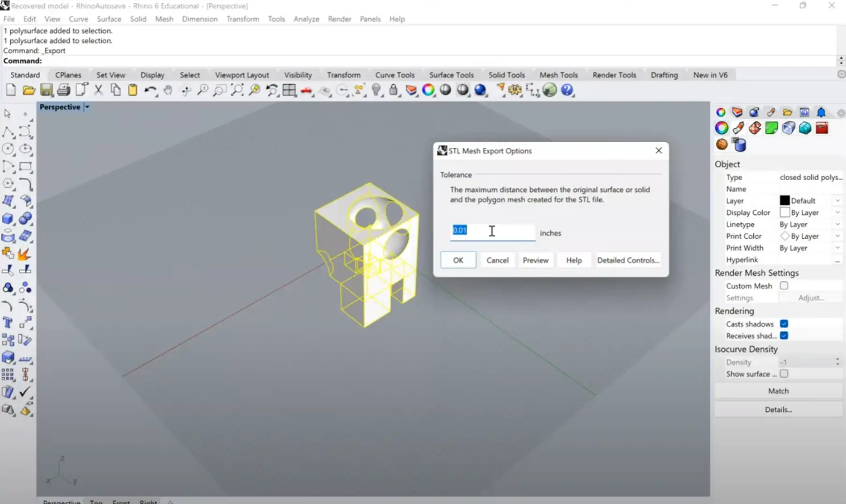The width and height of the screenshot is (846, 504).
Task: Click Cancel in STL export dialog
Action: [x=497, y=260]
